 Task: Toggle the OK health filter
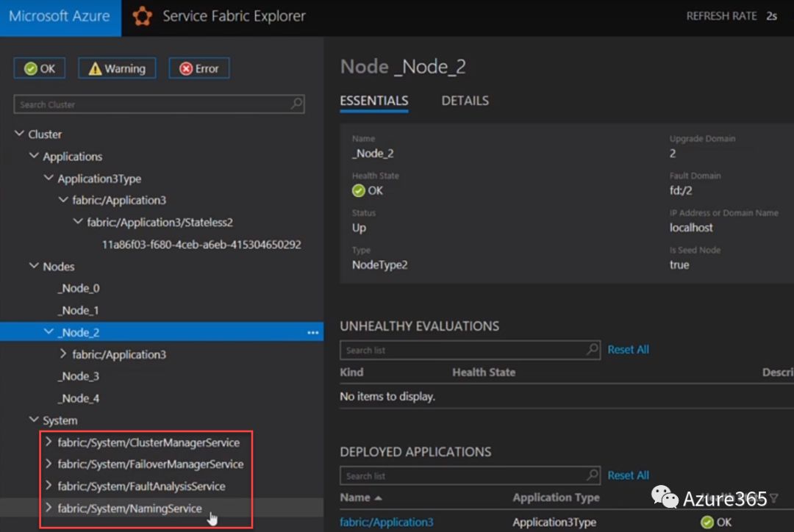pos(40,68)
